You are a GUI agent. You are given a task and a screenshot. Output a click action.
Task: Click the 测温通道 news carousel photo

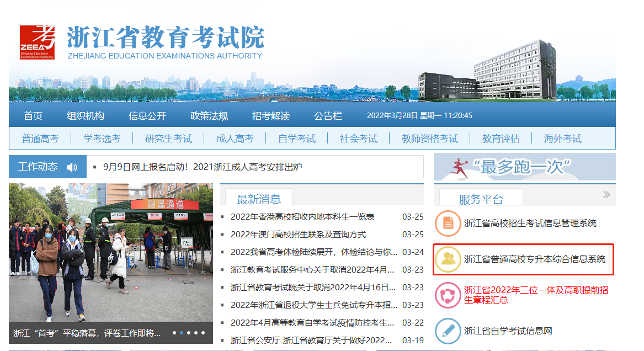110,252
